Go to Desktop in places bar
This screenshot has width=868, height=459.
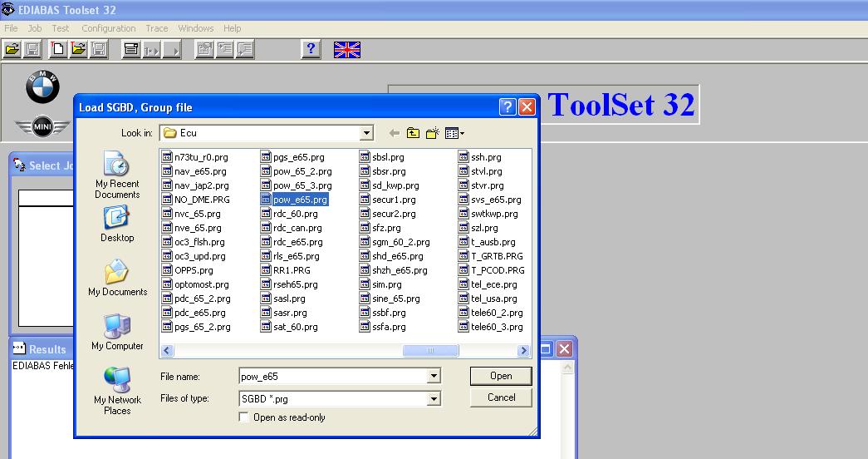point(117,224)
